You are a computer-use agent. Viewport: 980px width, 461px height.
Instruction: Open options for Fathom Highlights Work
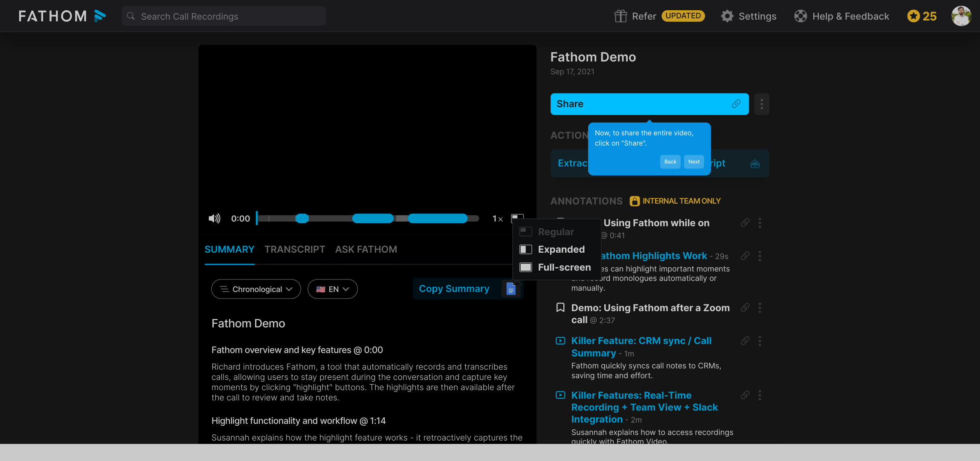[760, 256]
